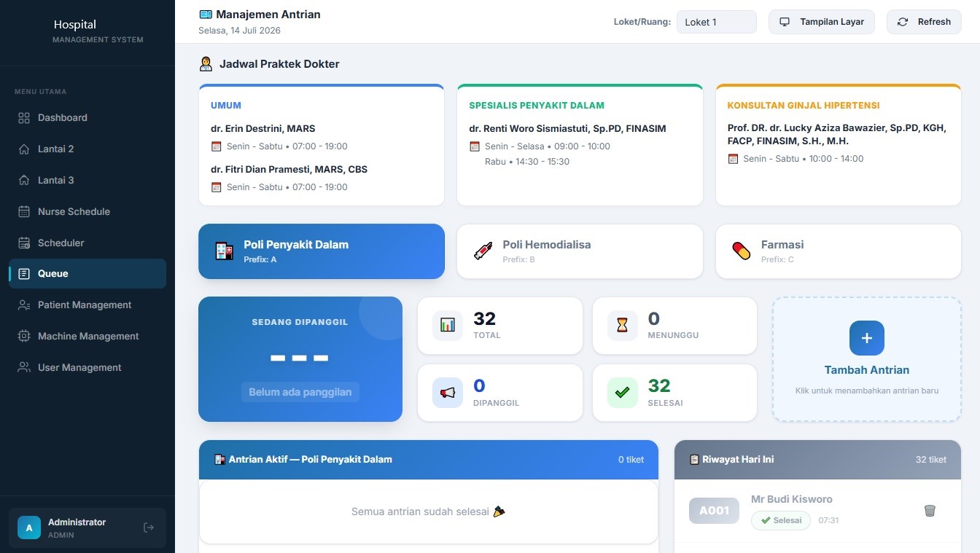980x553 pixels.
Task: Open the Spesialis Penyakit Dalam schedule card
Action: [580, 145]
